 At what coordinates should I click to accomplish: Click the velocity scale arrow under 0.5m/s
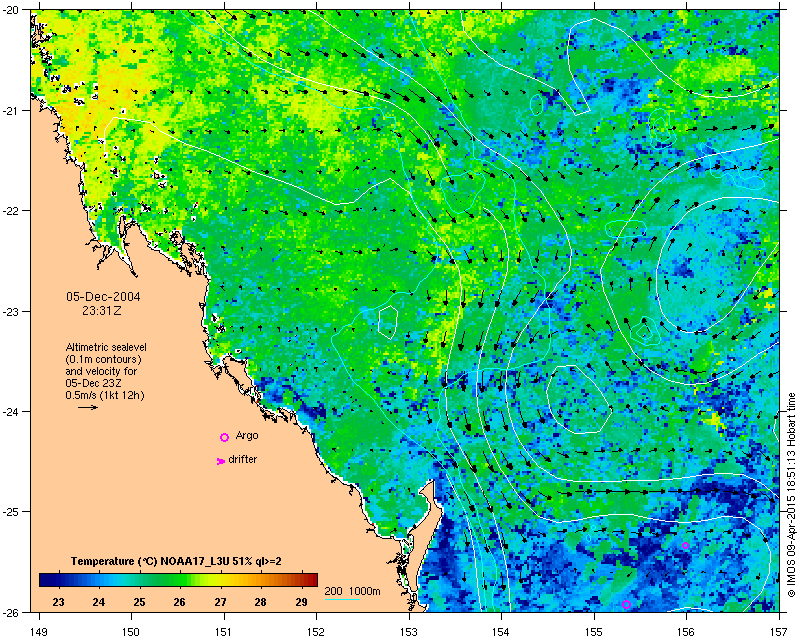88,407
